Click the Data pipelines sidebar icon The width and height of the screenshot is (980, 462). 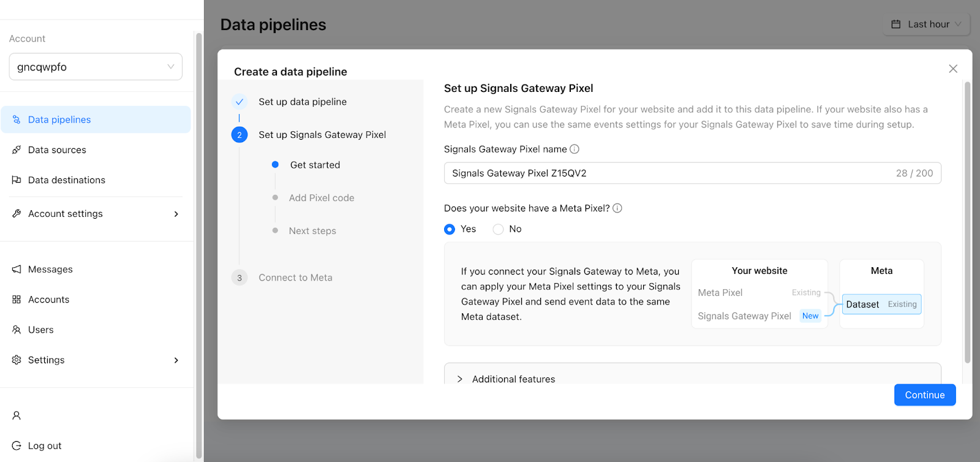(x=17, y=119)
